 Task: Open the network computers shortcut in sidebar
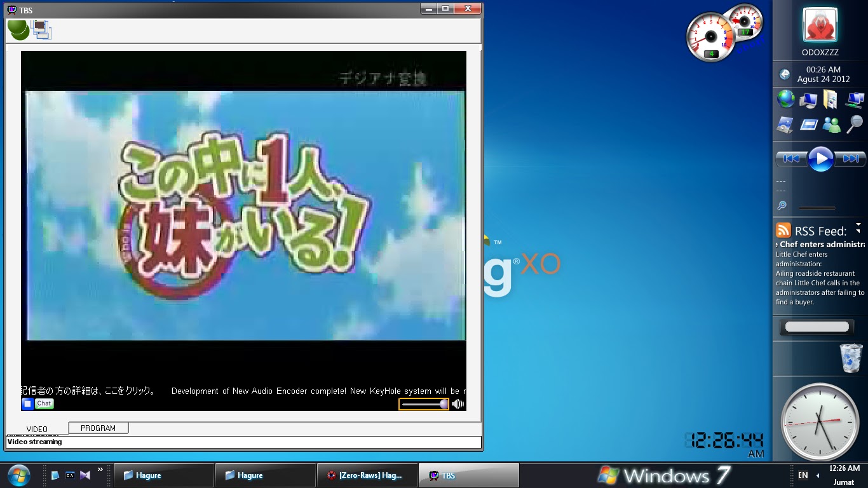pos(855,99)
